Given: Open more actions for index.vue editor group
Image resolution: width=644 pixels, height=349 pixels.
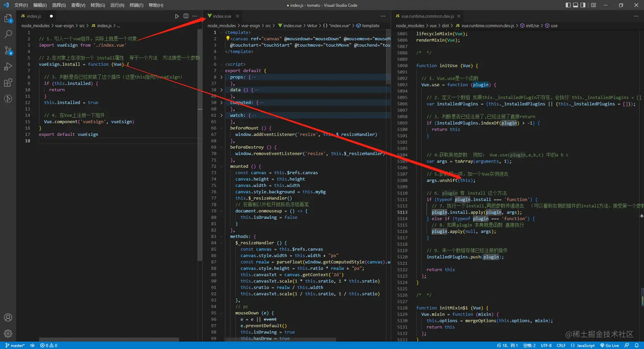Looking at the screenshot, I should coord(383,16).
